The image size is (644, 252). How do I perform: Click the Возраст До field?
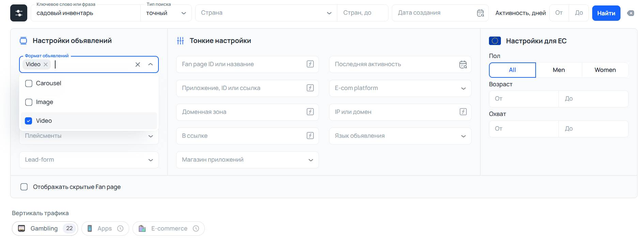pos(594,99)
